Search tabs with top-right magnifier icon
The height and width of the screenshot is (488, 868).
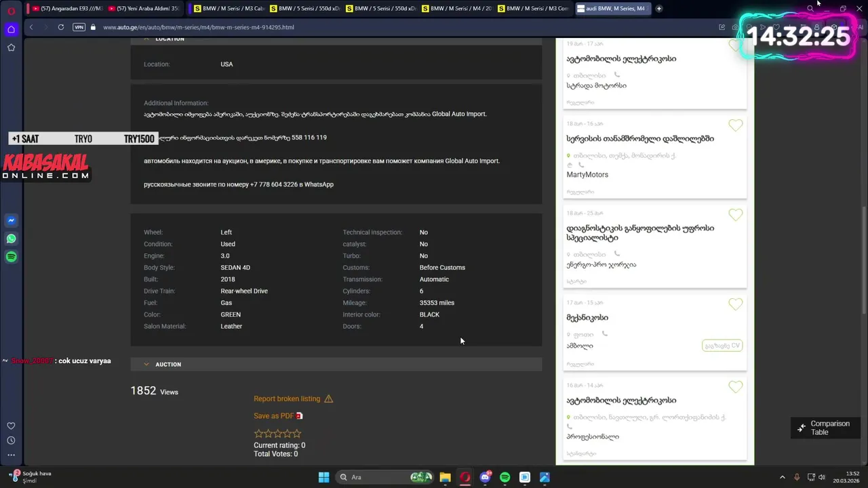coord(810,9)
